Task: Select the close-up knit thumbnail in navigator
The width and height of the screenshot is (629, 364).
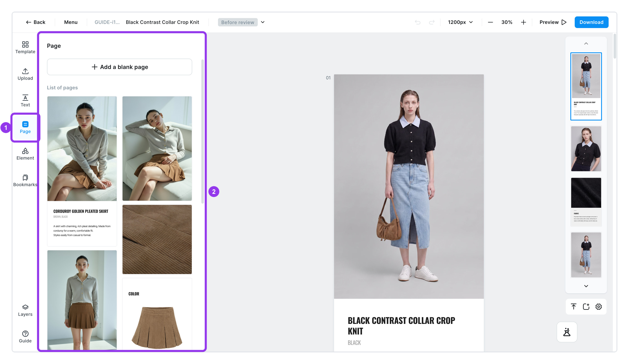Action: pos(586,149)
